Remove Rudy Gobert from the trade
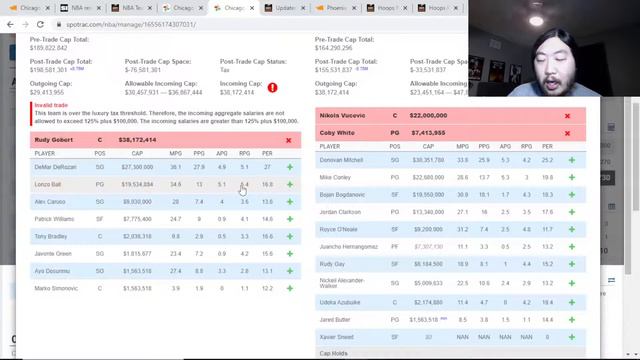This screenshot has width=640, height=360. 289,140
